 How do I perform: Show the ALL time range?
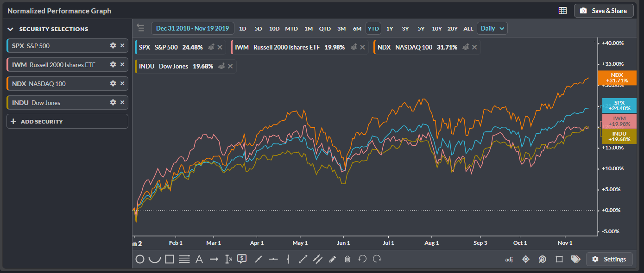point(468,28)
